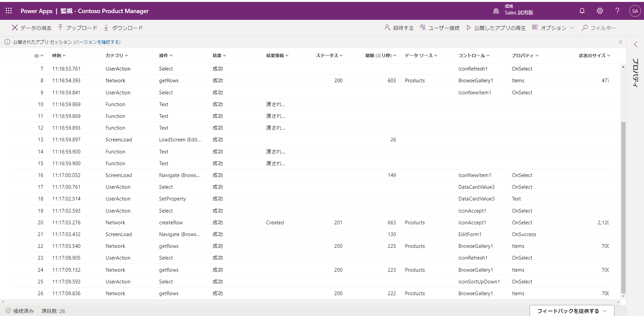This screenshot has width=644, height=316.
Task: Select the createRow Network row with ID 20
Action: (171, 223)
